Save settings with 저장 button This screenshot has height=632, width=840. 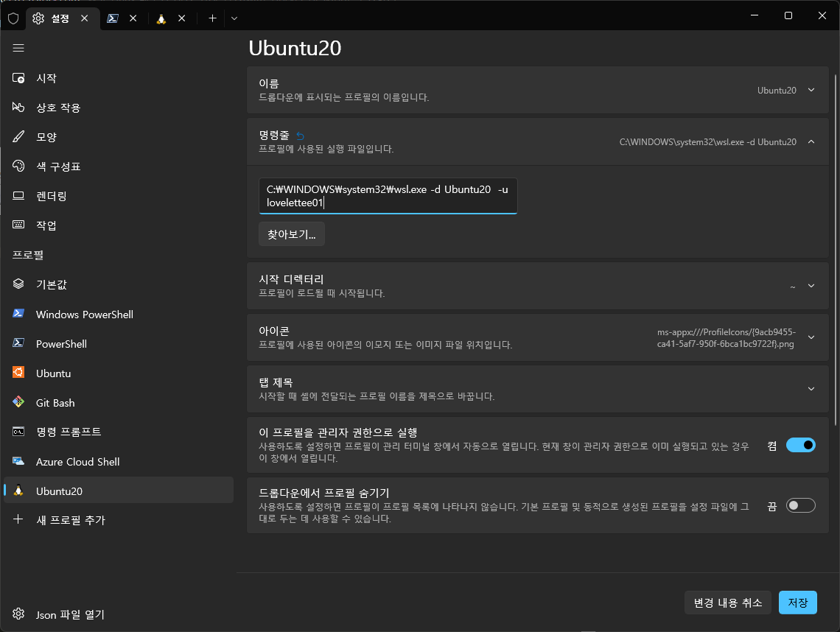[798, 603]
